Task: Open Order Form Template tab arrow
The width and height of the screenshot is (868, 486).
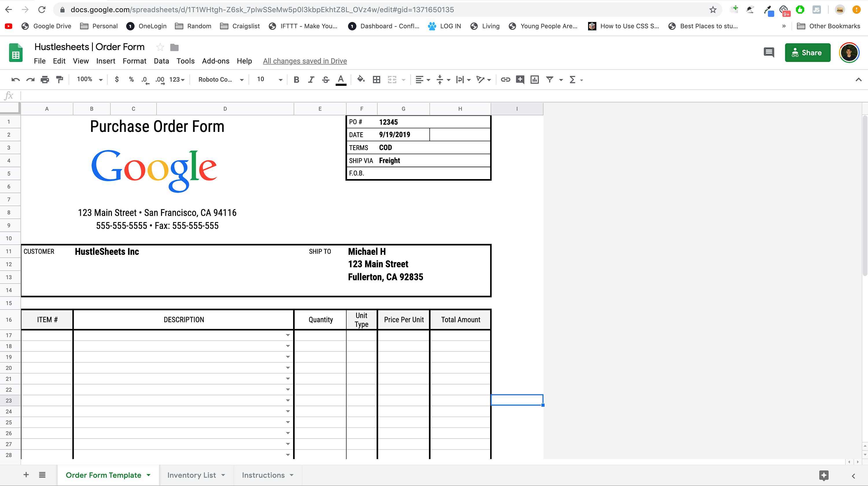Action: pyautogui.click(x=149, y=475)
